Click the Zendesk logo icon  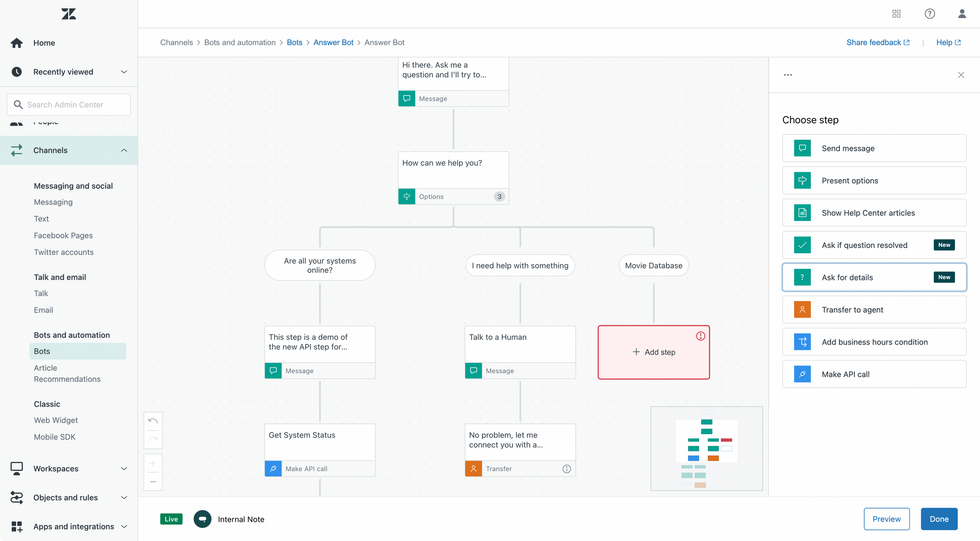[x=69, y=14]
